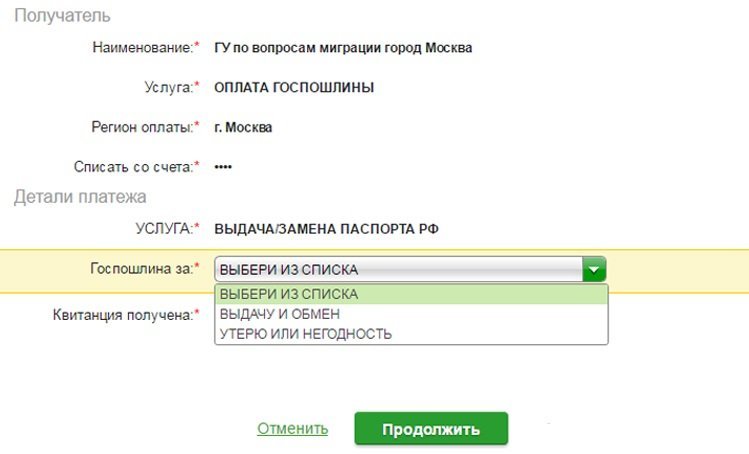Pick 'УТЕРЮ ИЛИ НЕГОДНОСТЬ' list option
This screenshot has width=749, height=454.
tap(410, 334)
